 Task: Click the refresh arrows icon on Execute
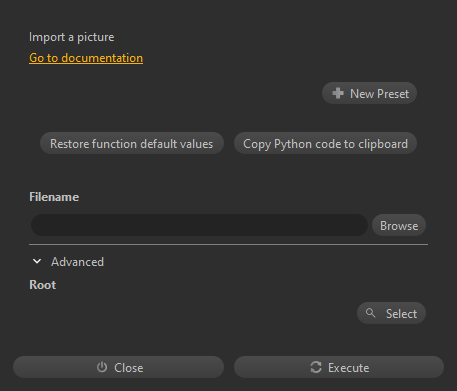(x=316, y=367)
